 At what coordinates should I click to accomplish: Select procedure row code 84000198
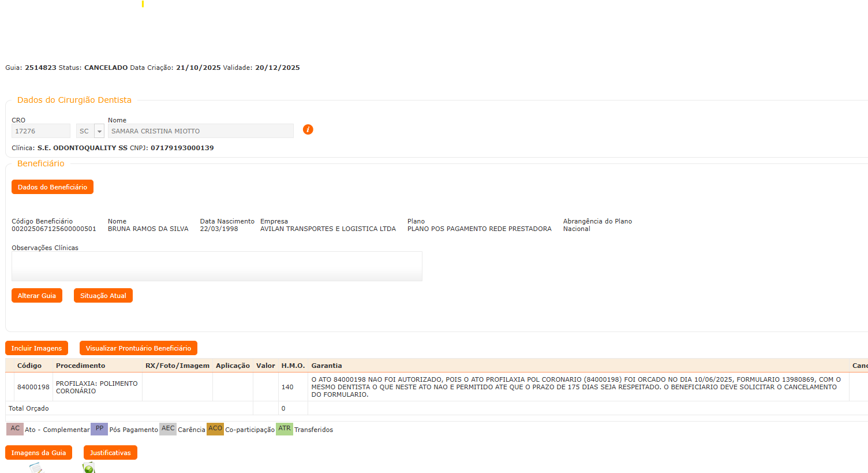(x=33, y=387)
